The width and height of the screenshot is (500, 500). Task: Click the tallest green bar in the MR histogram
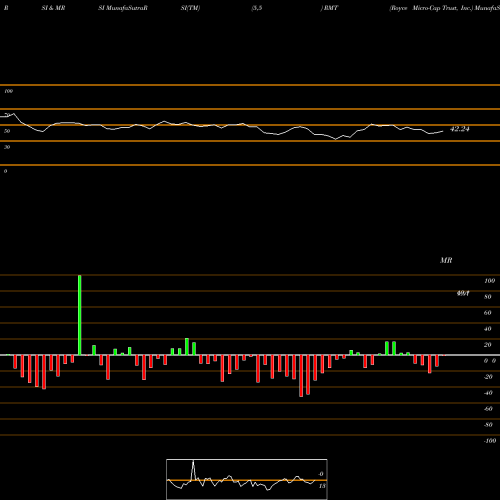(x=80, y=315)
